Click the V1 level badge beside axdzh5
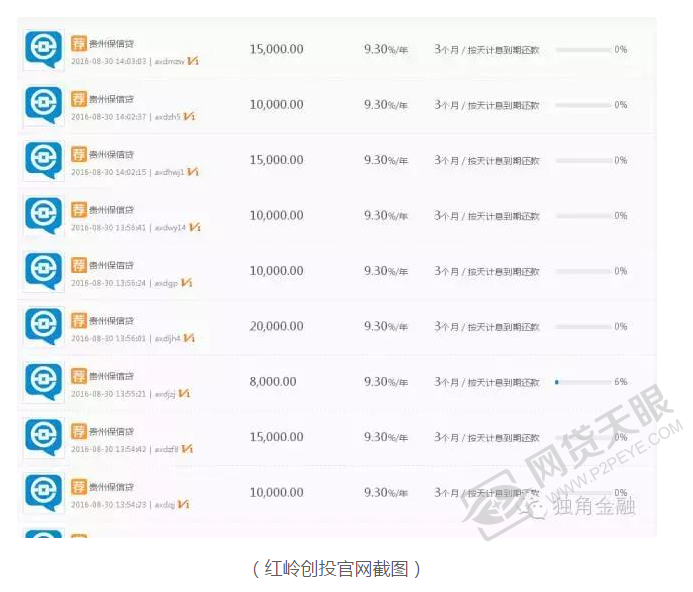This screenshot has height=592, width=693. click(x=189, y=116)
